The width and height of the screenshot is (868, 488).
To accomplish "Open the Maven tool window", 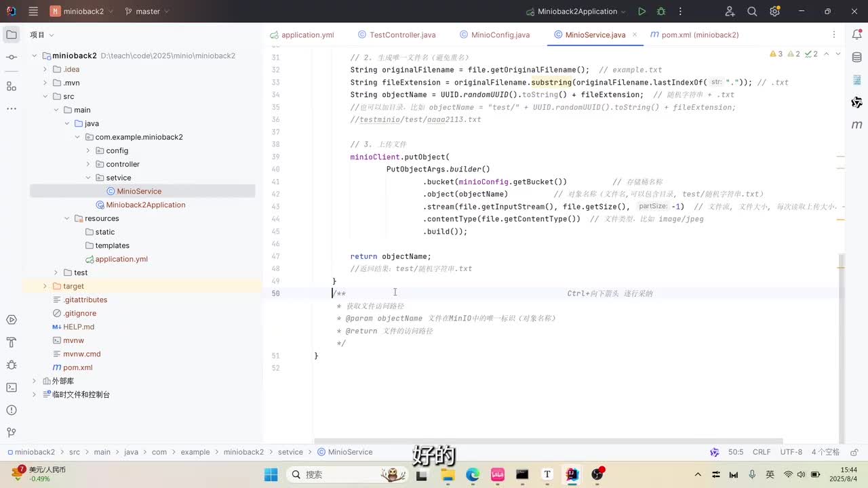I will point(857,125).
